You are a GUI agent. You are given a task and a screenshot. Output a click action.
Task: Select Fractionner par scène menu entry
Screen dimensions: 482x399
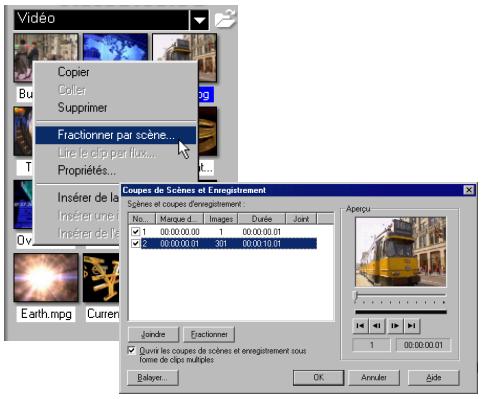coord(116,135)
